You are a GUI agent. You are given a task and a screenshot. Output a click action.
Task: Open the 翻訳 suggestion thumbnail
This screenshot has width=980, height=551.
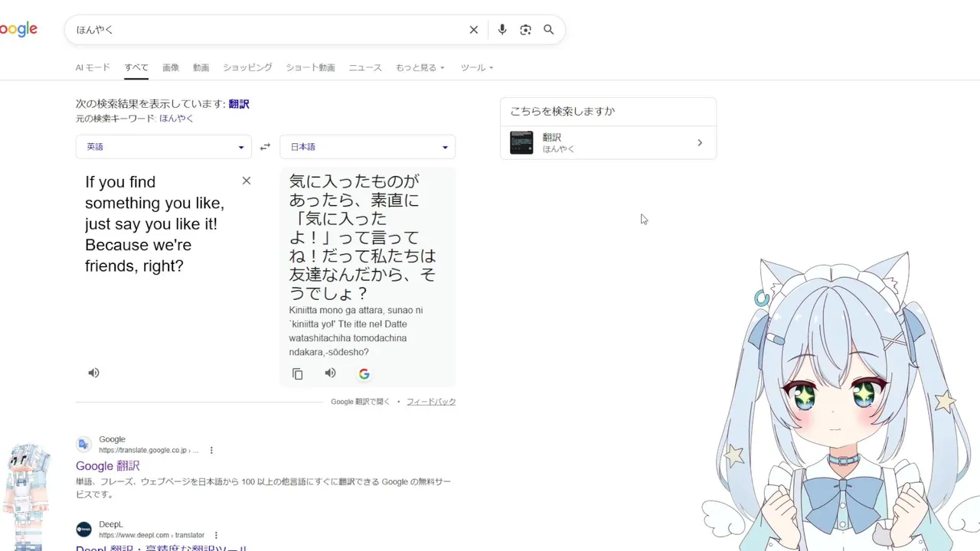pos(521,142)
